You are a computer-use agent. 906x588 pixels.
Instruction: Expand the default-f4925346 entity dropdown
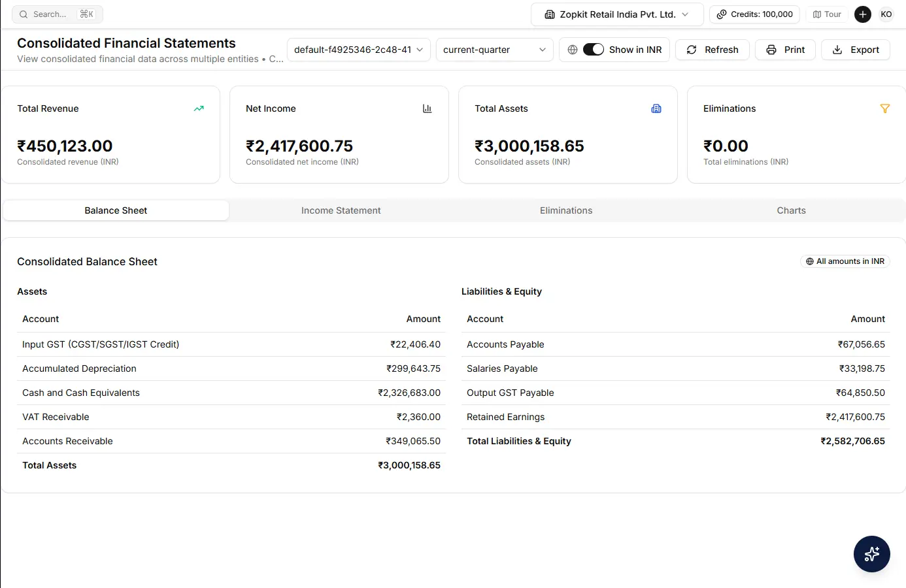359,50
